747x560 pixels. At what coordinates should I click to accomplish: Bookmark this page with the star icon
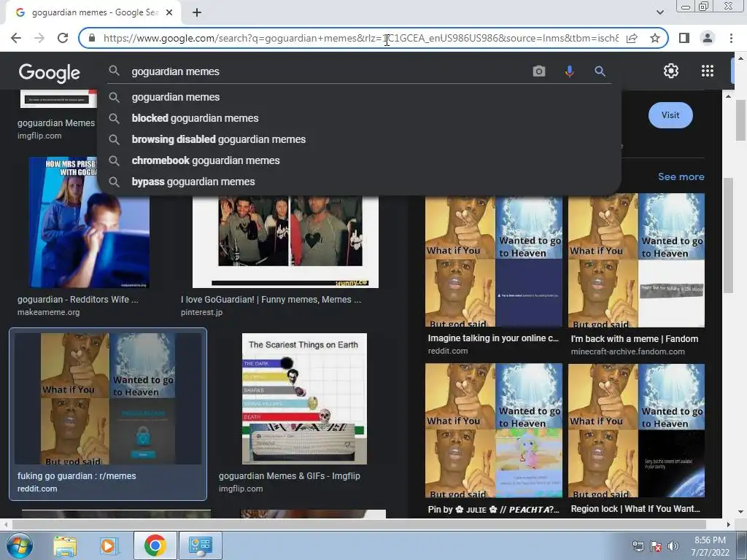click(x=655, y=38)
